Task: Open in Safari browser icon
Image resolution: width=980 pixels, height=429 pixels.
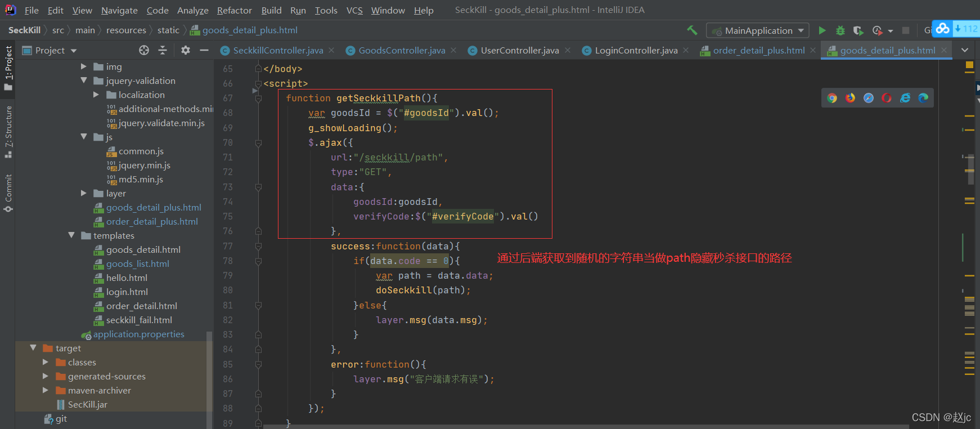Action: pos(869,98)
